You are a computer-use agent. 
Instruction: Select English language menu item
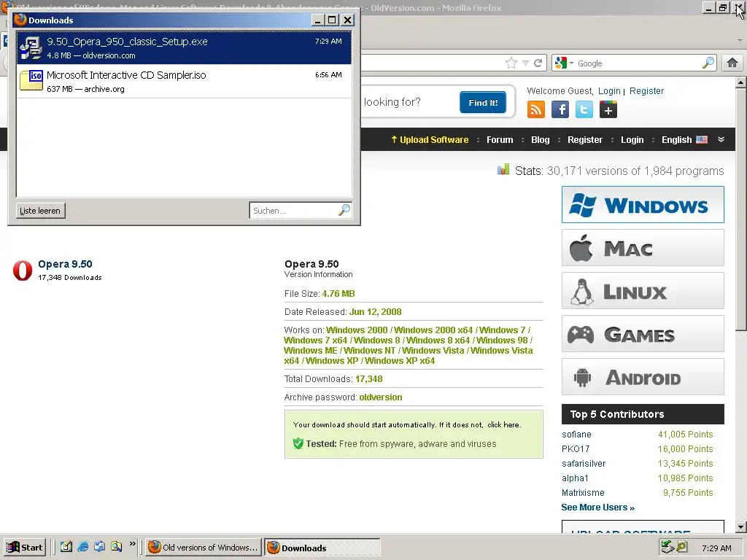[684, 139]
